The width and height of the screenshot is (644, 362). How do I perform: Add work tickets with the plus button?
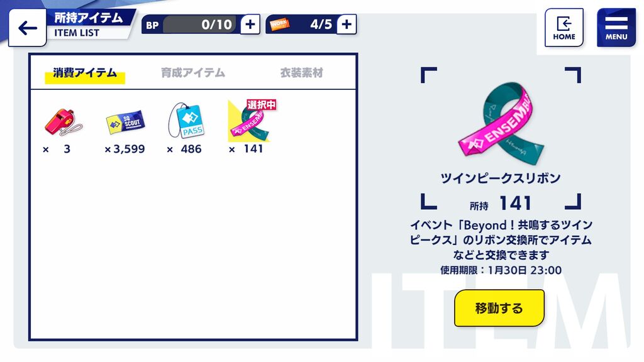point(347,25)
